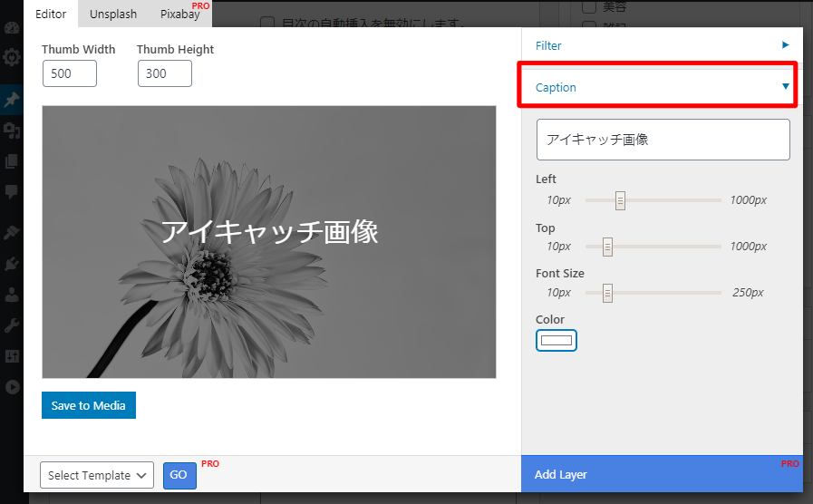The height and width of the screenshot is (504, 813).
Task: Open the Pixabay PRO tab
Action: [180, 14]
